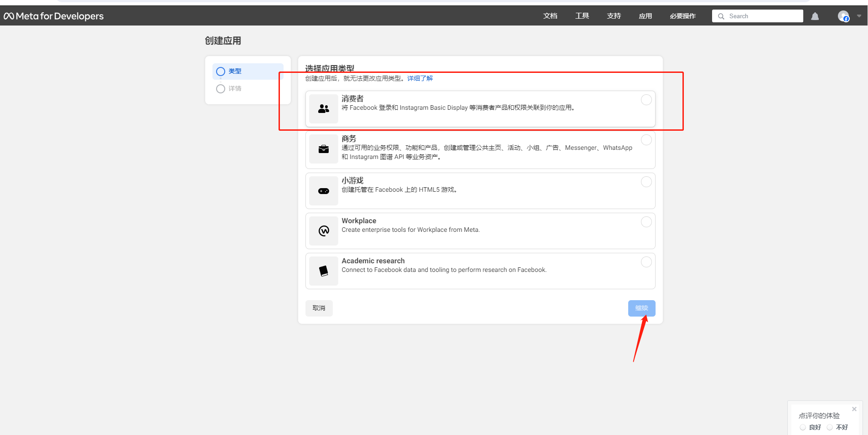The height and width of the screenshot is (435, 868).
Task: Click the 小游戏 title text
Action: (x=353, y=180)
